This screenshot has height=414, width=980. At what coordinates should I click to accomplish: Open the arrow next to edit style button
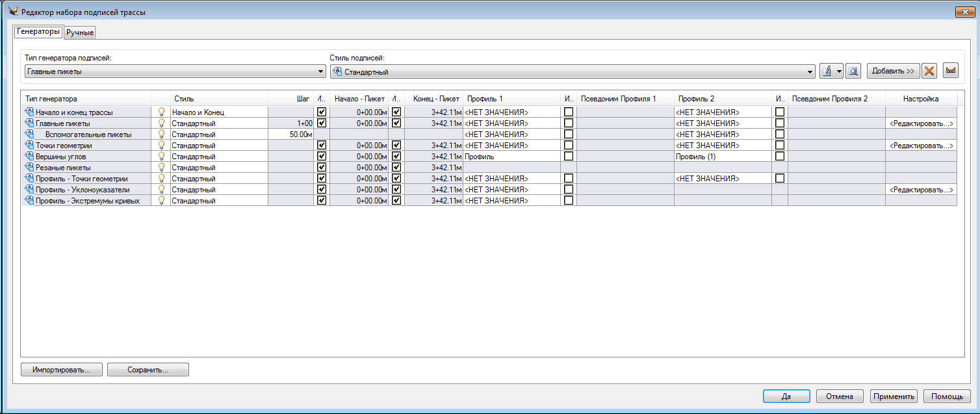point(839,71)
